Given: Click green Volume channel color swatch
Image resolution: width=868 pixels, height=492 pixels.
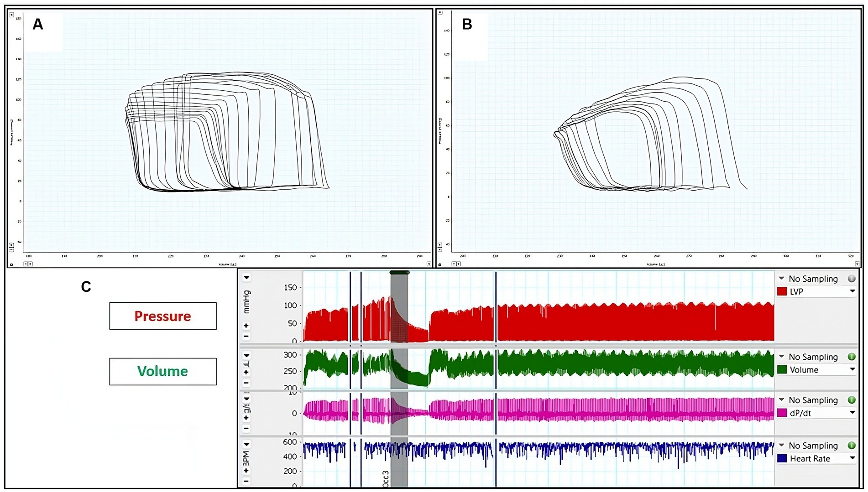Looking at the screenshot, I should (782, 370).
